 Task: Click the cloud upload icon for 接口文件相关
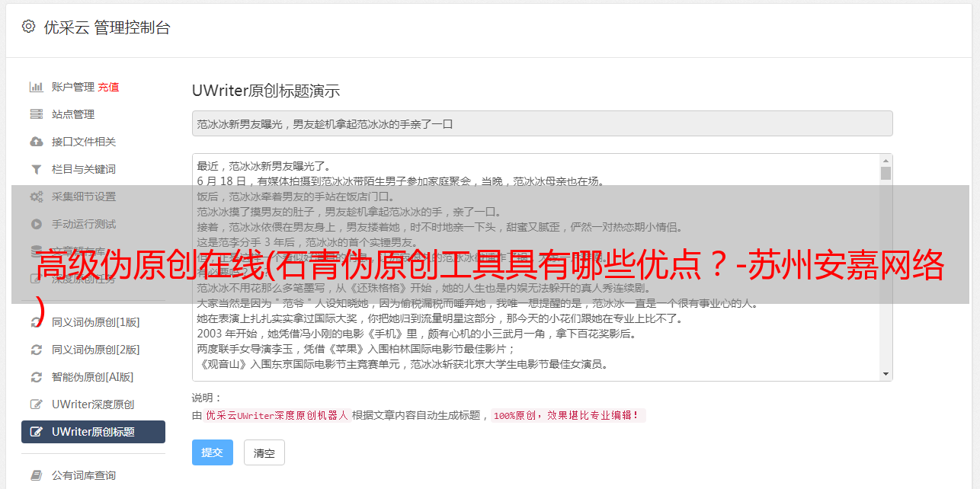click(36, 142)
